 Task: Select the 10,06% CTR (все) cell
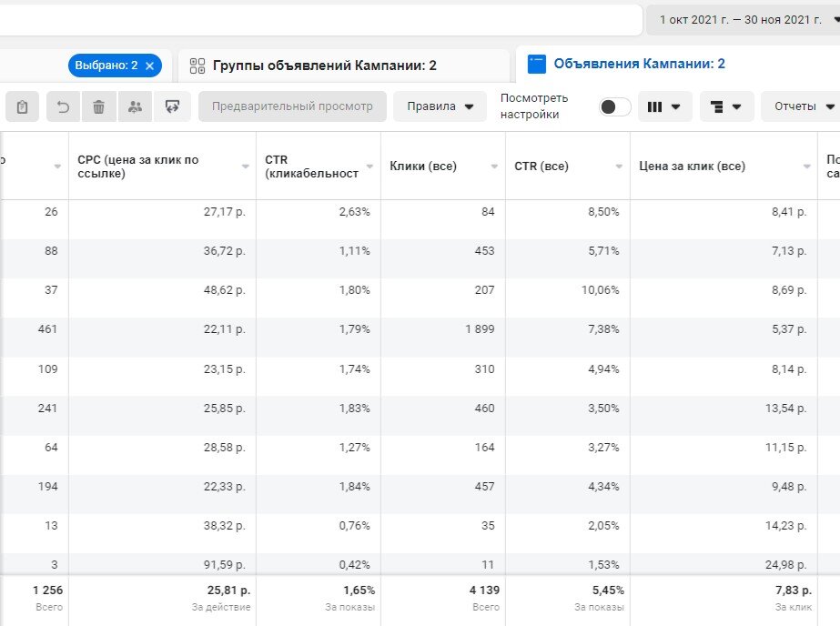pyautogui.click(x=600, y=290)
